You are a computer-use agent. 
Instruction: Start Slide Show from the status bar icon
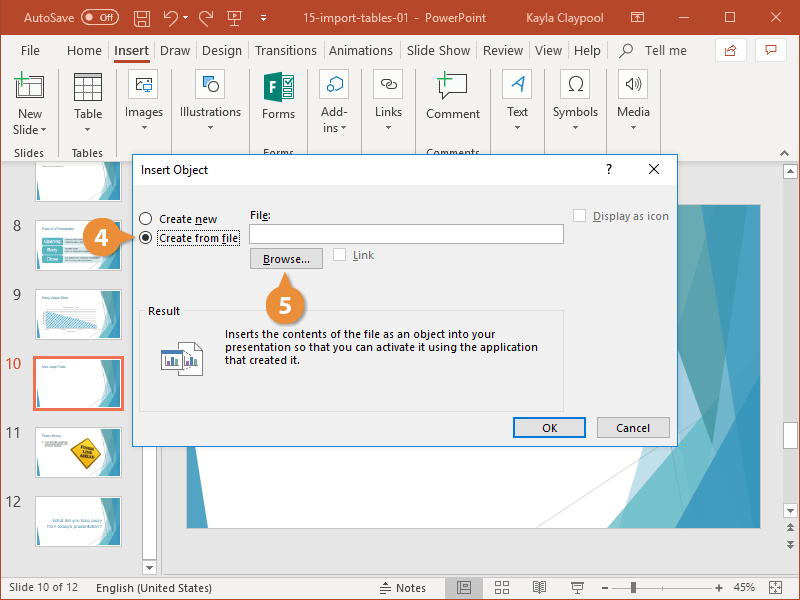click(x=577, y=587)
